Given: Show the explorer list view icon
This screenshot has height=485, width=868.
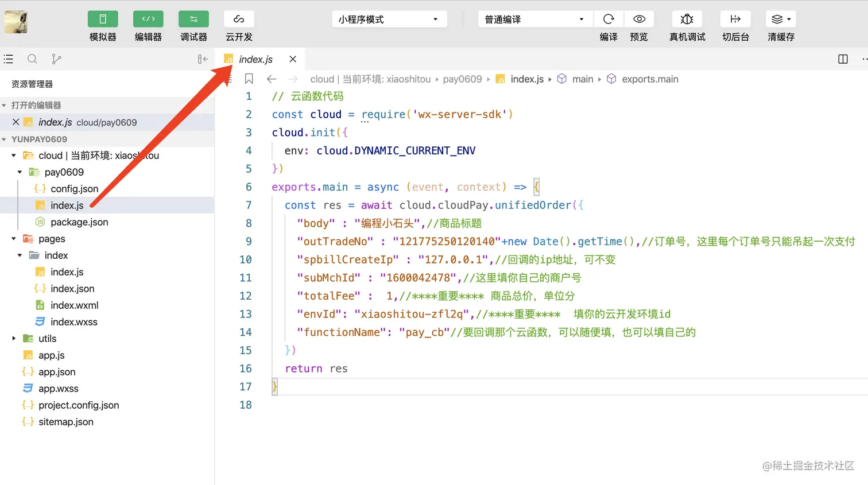Looking at the screenshot, I should click(9, 59).
